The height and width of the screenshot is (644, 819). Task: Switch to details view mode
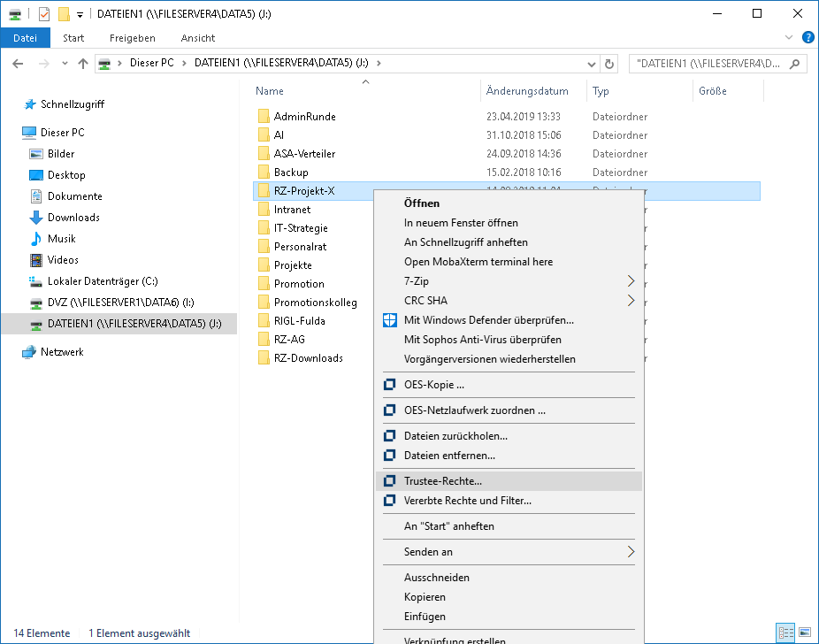click(785, 632)
